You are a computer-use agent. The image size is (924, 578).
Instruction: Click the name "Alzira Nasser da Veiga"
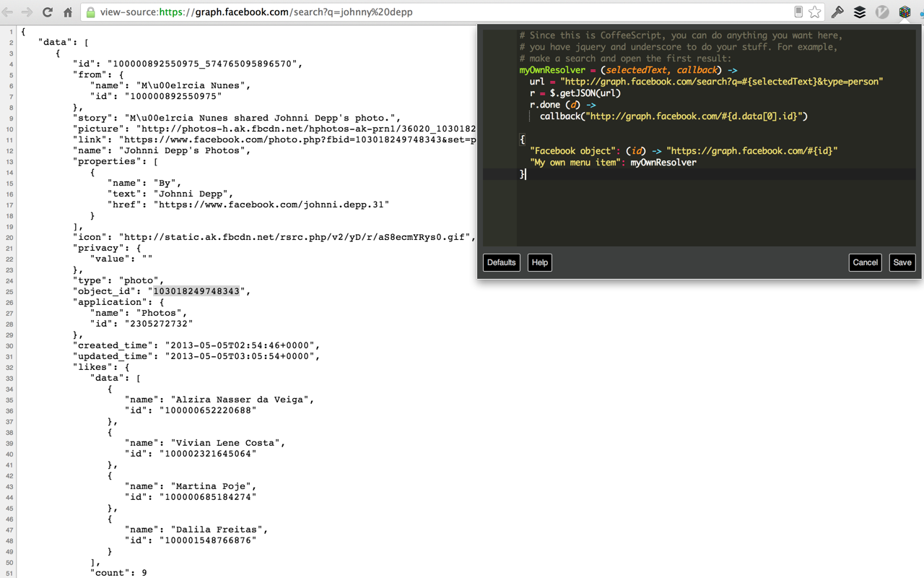pyautogui.click(x=239, y=400)
